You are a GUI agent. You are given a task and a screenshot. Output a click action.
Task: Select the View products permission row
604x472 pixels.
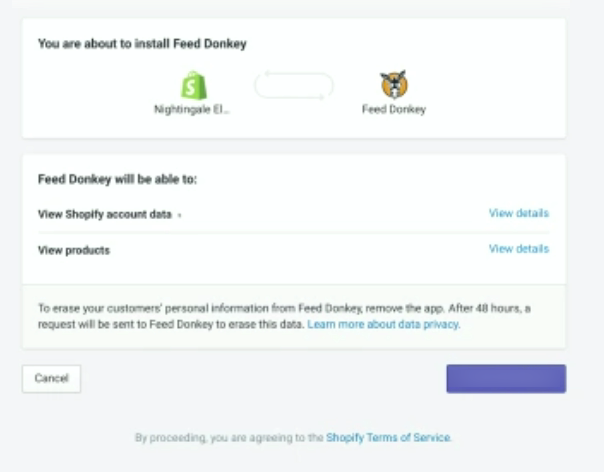pyautogui.click(x=294, y=250)
